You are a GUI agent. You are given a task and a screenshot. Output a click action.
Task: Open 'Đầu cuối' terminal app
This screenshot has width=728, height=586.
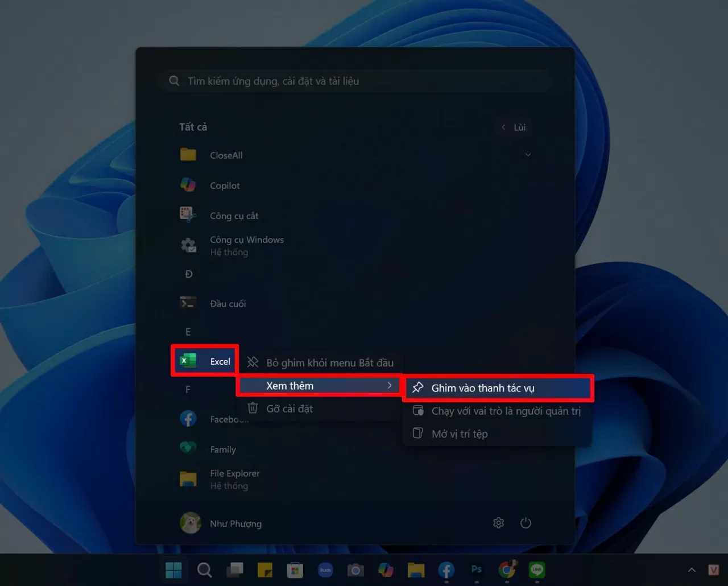[x=227, y=304]
